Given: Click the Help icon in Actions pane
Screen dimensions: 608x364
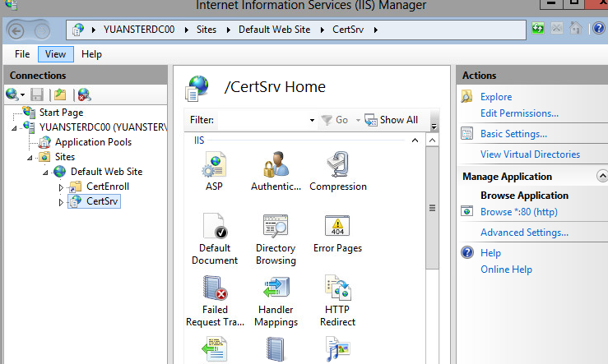Looking at the screenshot, I should pos(467,252).
